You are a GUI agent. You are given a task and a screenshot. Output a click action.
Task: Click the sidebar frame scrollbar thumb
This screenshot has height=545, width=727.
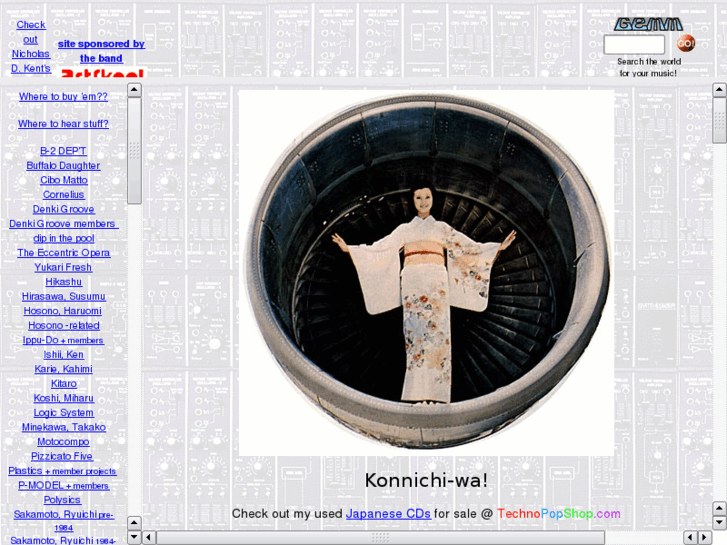pos(134,150)
